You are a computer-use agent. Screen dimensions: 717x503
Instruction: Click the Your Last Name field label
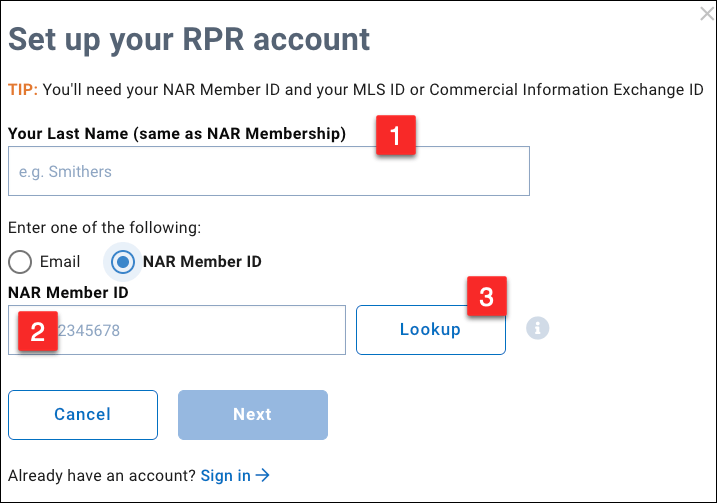coord(177,133)
